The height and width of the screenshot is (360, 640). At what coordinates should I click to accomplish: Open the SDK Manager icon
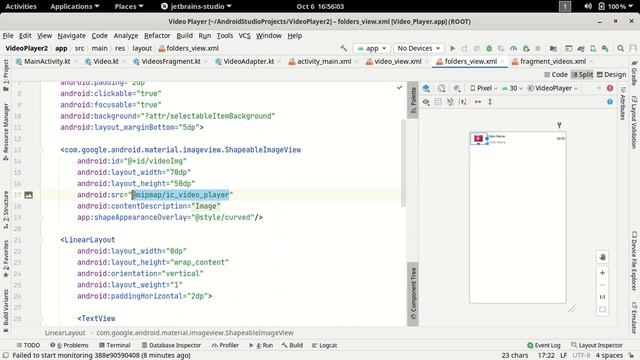605,48
